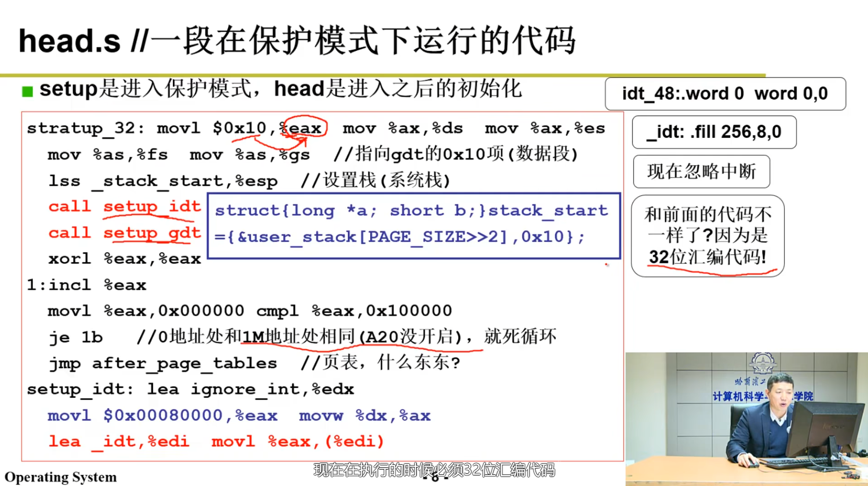
Task: Open the _idt: .fill 256,8,0 box
Action: tap(713, 132)
